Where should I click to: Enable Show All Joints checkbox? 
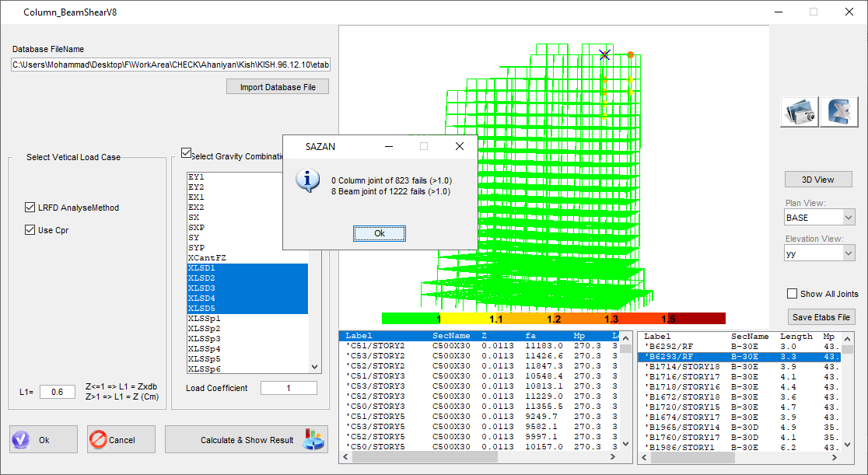click(793, 294)
